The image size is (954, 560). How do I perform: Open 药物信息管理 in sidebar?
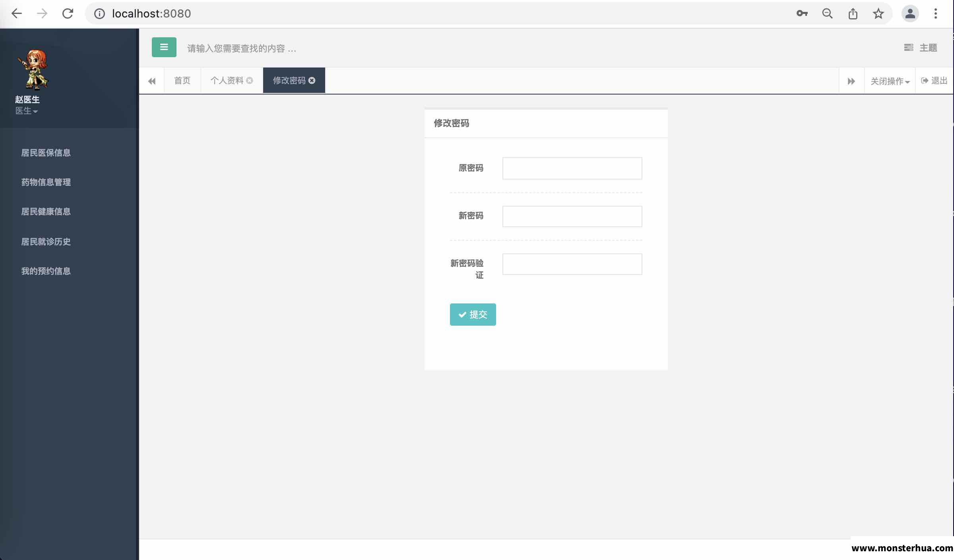[x=46, y=182]
